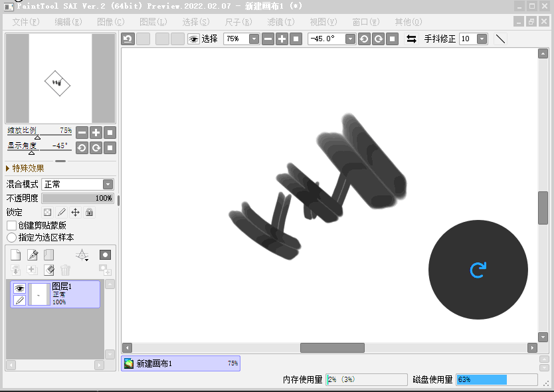Reset the display angle in the navigator panel
Screen dimensions: 554x392
(x=110, y=147)
